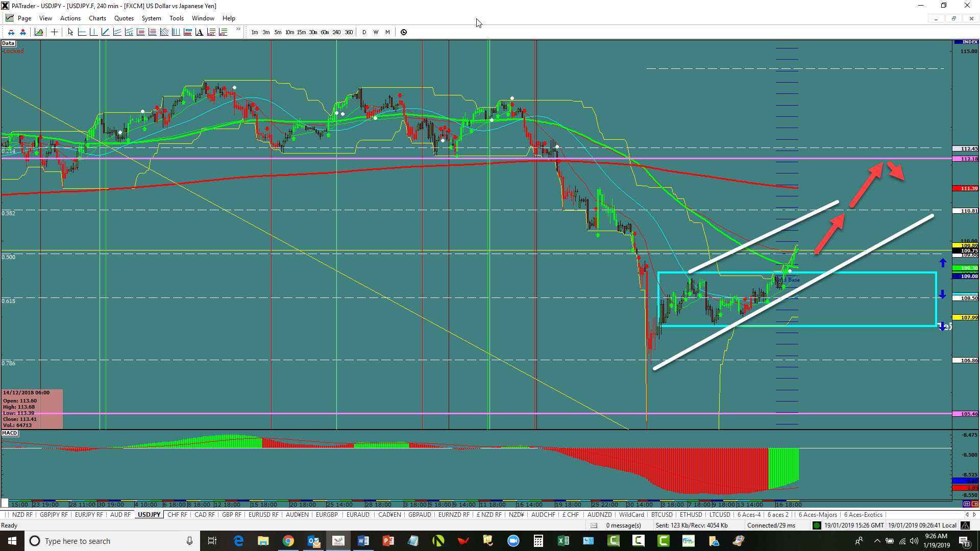Image resolution: width=980 pixels, height=551 pixels.
Task: Switch chart to 15m timeframe
Action: (301, 32)
